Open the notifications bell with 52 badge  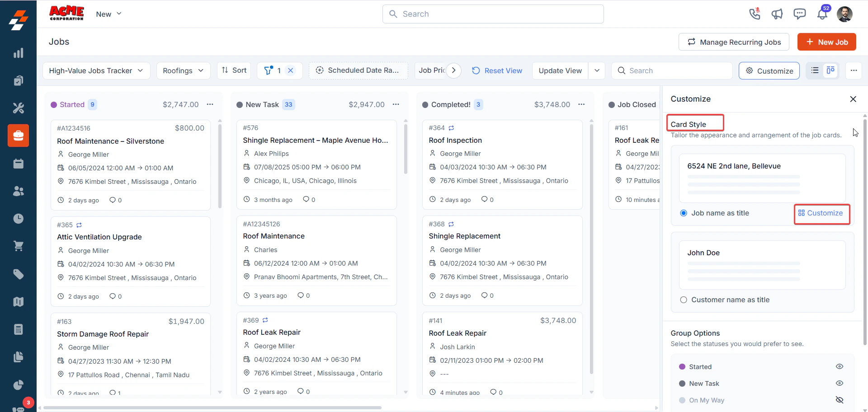[x=822, y=14]
